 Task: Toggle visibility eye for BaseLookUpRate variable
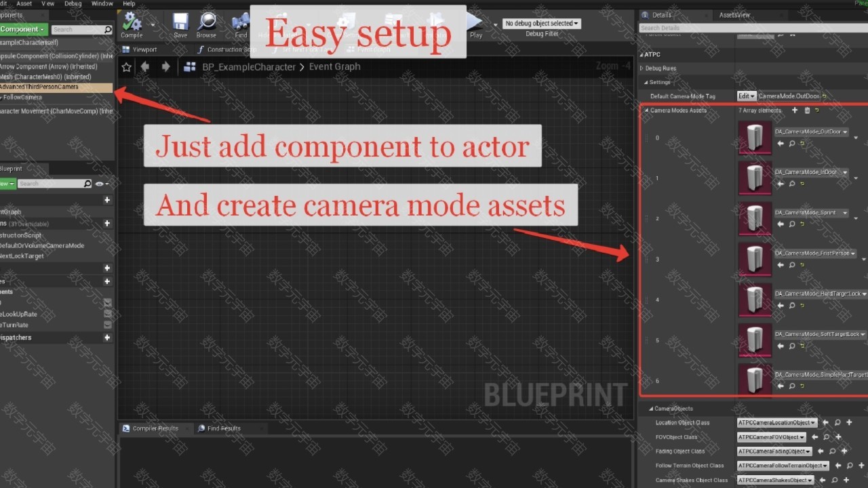[x=107, y=314]
